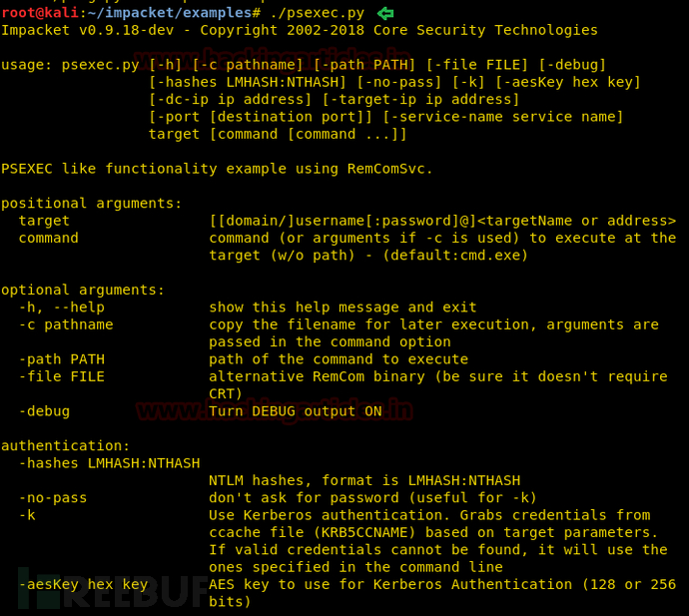Viewport: 689px width, 616px height.
Task: Click the ~/impacket/examples# path in prompt
Action: [174, 13]
